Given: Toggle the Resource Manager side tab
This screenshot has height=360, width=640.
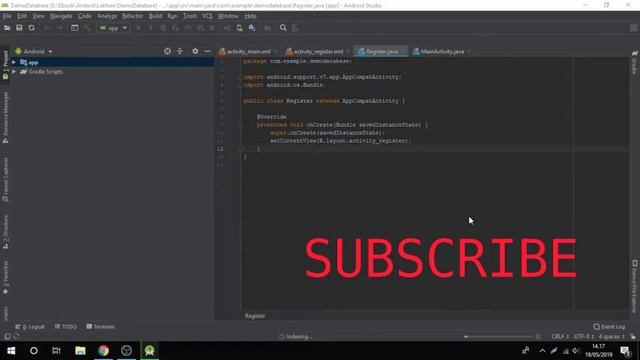Looking at the screenshot, I should click(x=5, y=117).
